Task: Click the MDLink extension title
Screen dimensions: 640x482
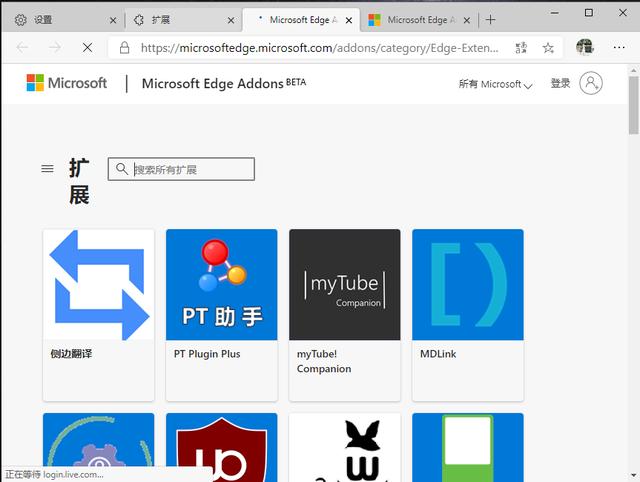Action: pyautogui.click(x=438, y=354)
